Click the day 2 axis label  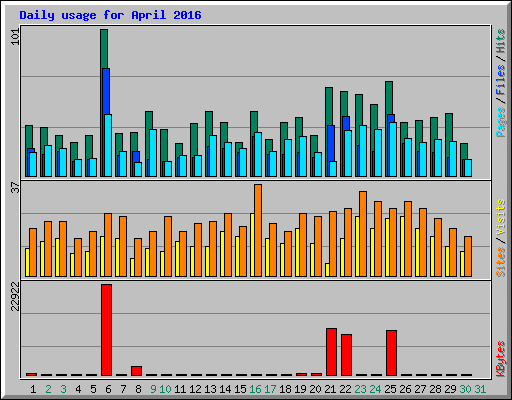click(x=48, y=389)
